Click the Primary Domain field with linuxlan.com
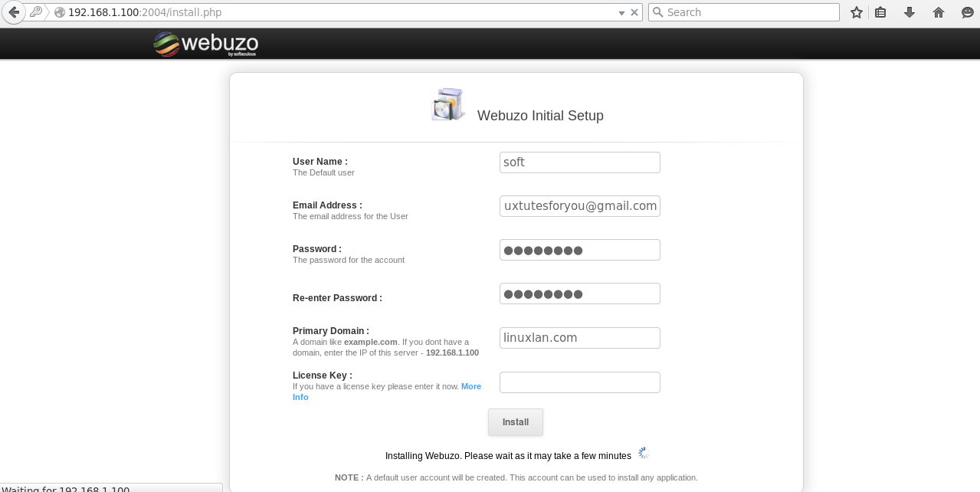The width and height of the screenshot is (980, 492). point(580,338)
